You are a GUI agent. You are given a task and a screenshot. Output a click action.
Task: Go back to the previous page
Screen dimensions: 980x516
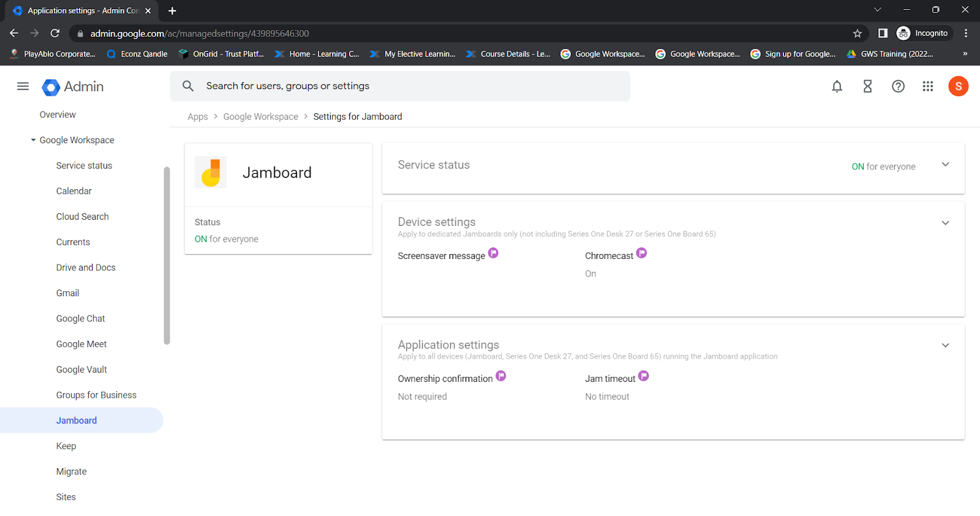[x=14, y=34]
